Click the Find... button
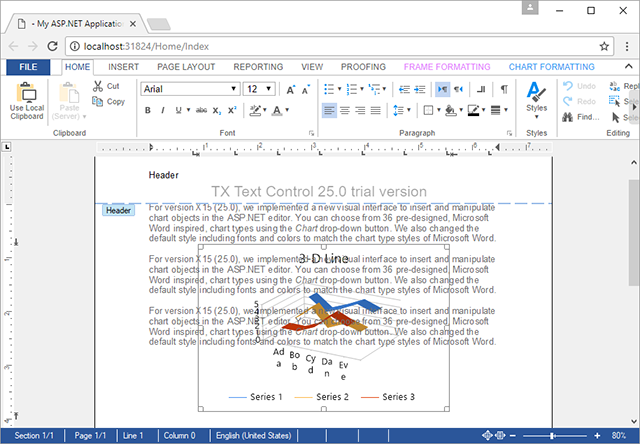This screenshot has height=444, width=640. [581, 117]
